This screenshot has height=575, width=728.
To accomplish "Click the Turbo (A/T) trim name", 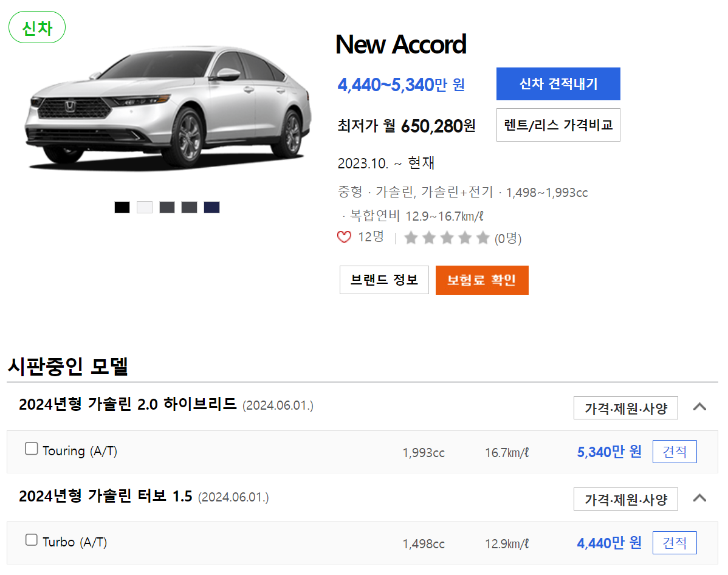I will click(x=75, y=542).
